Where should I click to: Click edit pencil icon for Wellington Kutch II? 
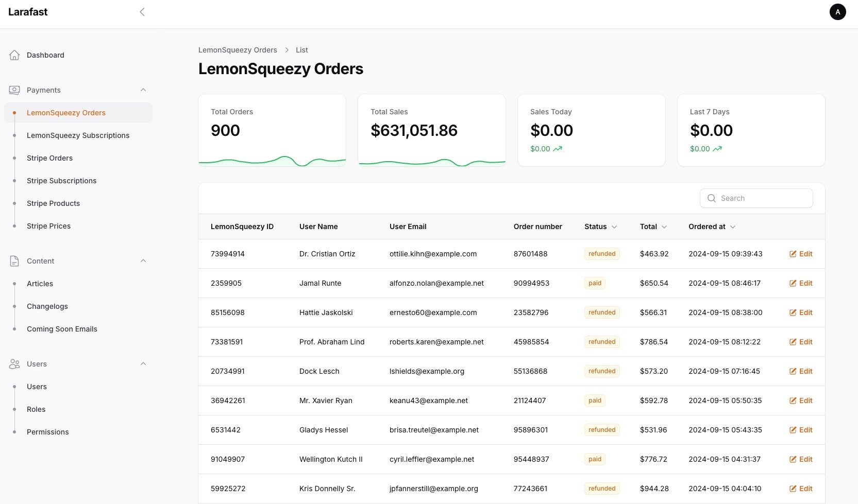pos(793,459)
